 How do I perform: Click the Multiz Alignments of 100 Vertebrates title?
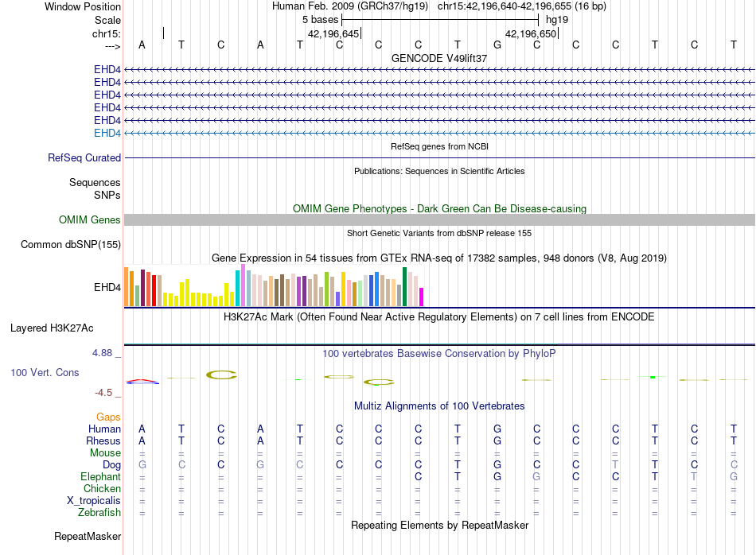[439, 406]
